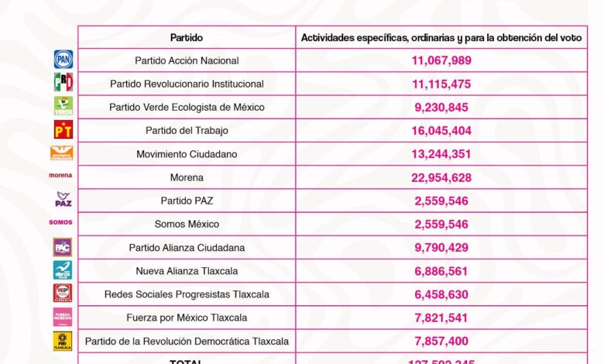Select the yellow PRD Tlaxcala logo
Screen dimensions: 604x364
tap(63, 342)
